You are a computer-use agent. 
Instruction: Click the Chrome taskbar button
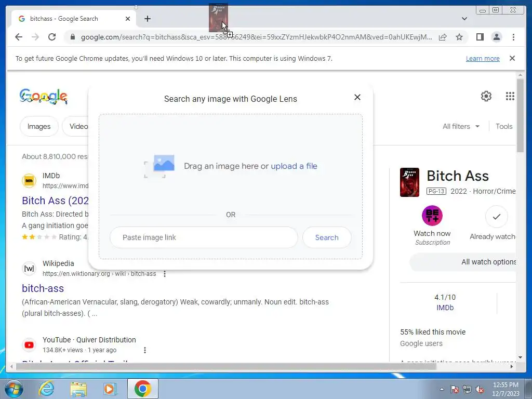tap(143, 389)
